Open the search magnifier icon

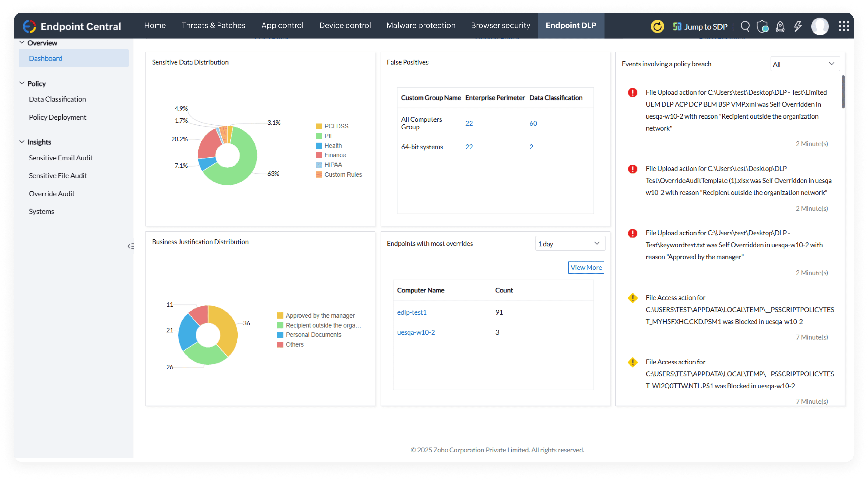745,26
